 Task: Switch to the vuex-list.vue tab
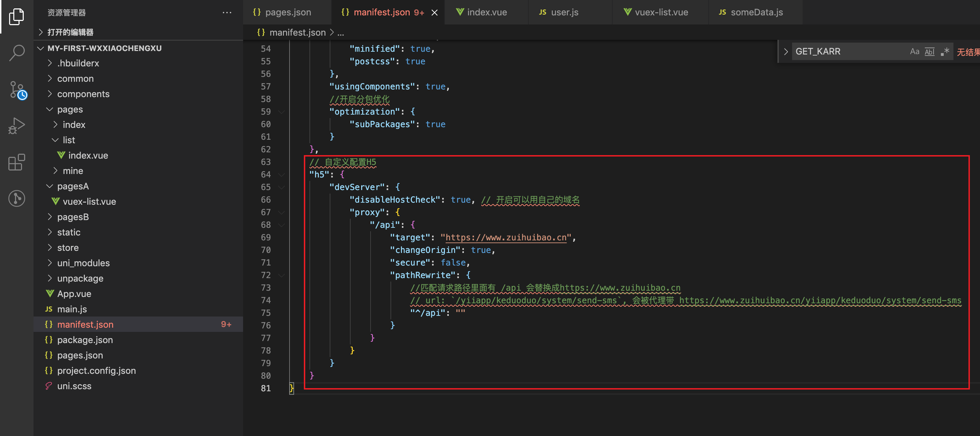pyautogui.click(x=660, y=12)
